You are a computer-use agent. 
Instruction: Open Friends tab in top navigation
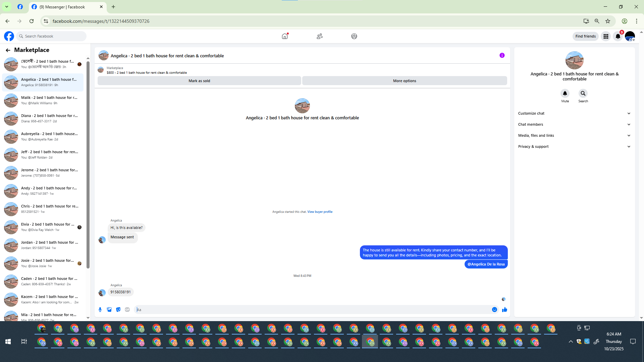319,36
